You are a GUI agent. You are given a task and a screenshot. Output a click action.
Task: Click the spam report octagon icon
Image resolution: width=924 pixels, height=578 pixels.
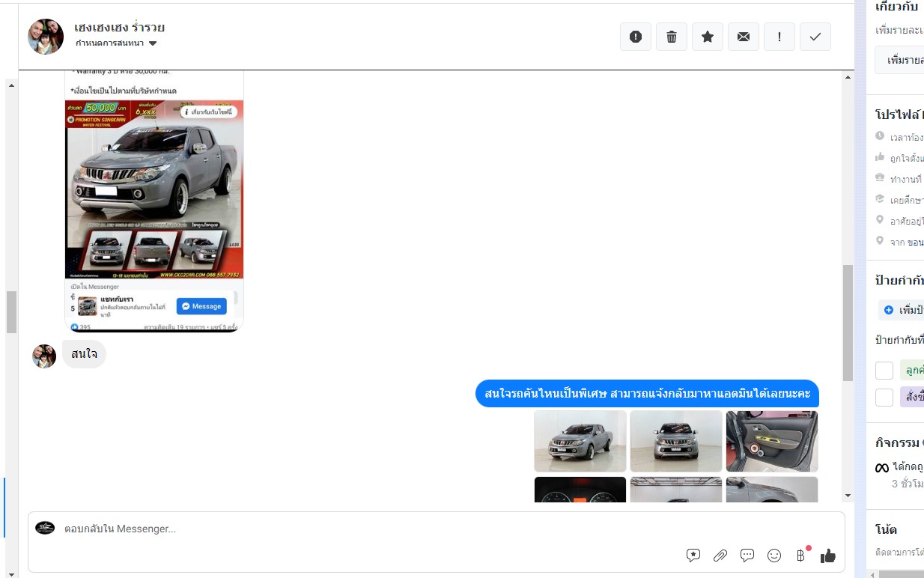click(x=636, y=37)
